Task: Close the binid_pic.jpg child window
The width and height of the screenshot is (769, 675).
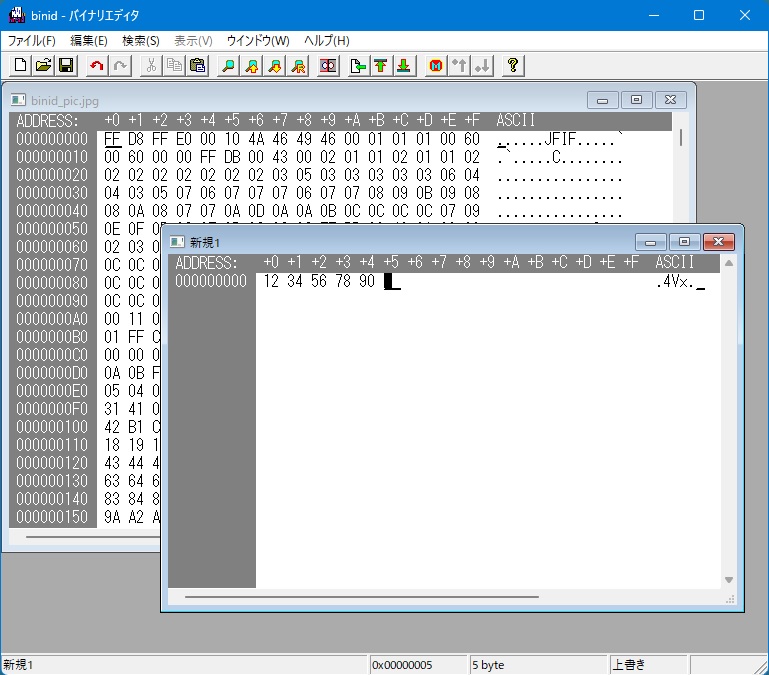Action: pos(670,100)
